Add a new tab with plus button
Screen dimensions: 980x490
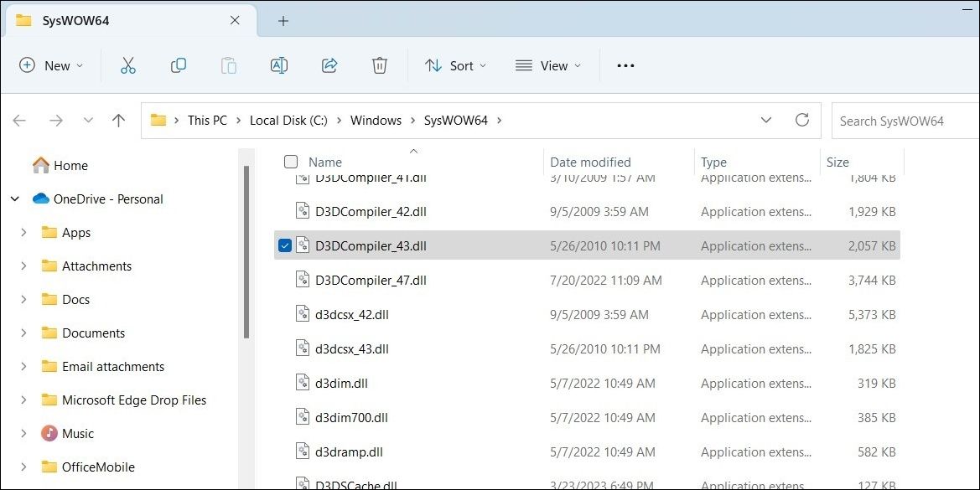click(283, 21)
